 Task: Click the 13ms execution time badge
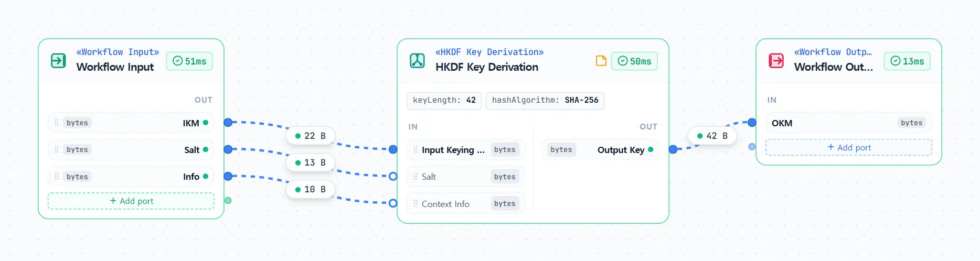point(907,61)
